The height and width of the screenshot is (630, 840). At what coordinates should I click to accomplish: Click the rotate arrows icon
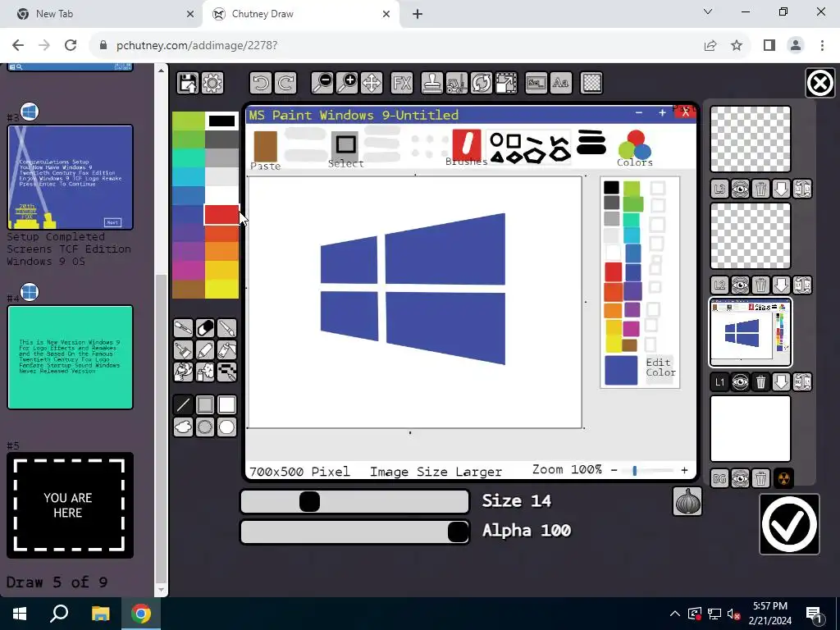point(481,83)
